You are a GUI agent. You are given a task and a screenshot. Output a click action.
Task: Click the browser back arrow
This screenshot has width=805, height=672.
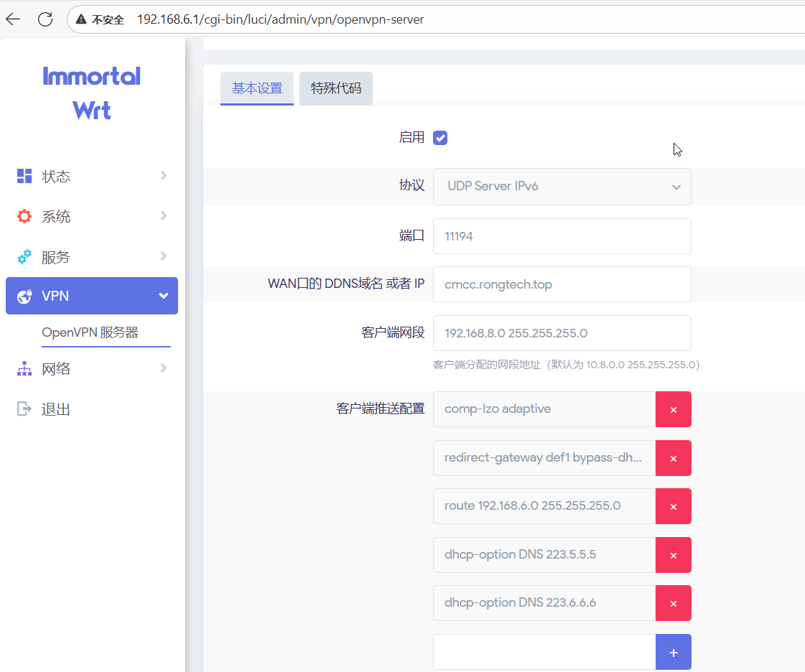(x=13, y=19)
